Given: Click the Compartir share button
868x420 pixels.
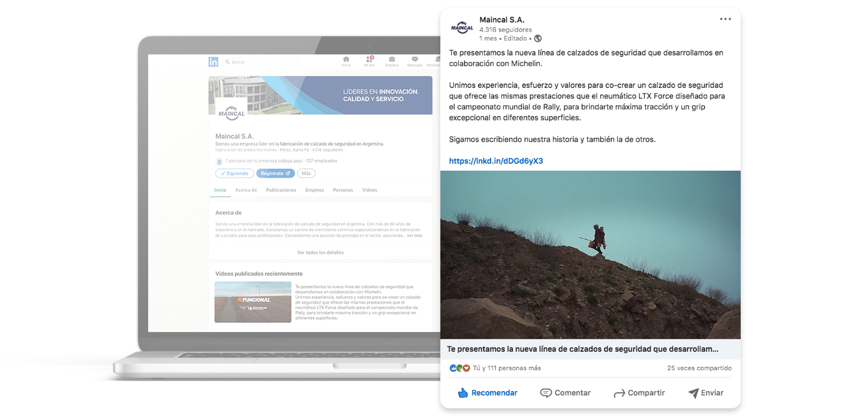Looking at the screenshot, I should (639, 393).
